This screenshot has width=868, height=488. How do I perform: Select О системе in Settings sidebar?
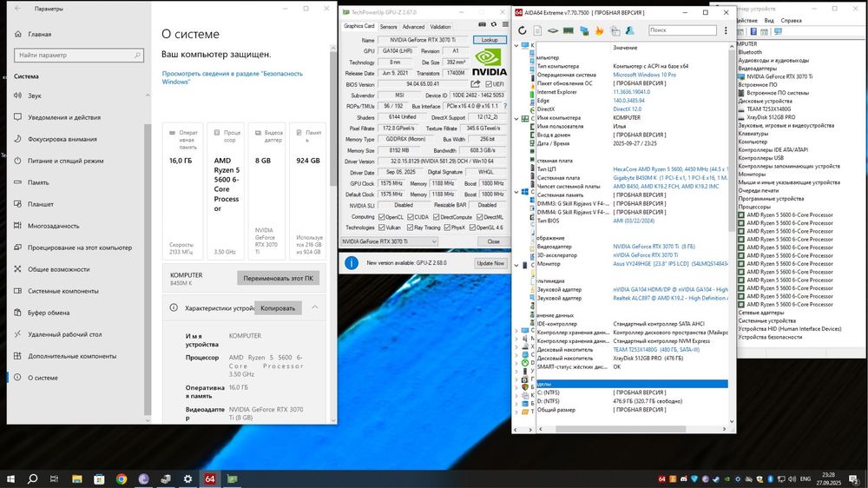point(77,378)
